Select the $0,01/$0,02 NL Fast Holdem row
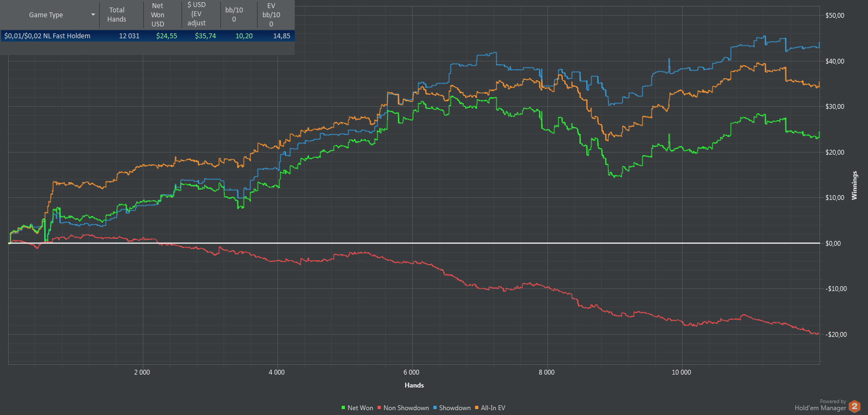This screenshot has height=415, width=868. [147, 36]
